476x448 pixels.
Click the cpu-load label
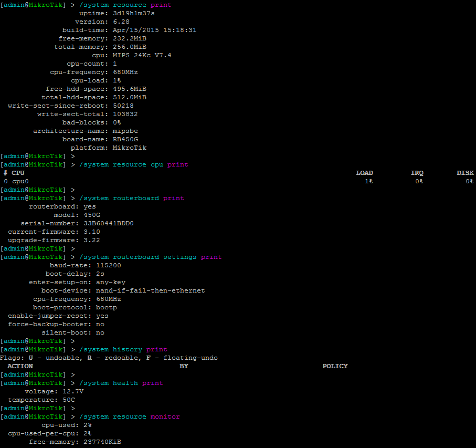coord(90,80)
